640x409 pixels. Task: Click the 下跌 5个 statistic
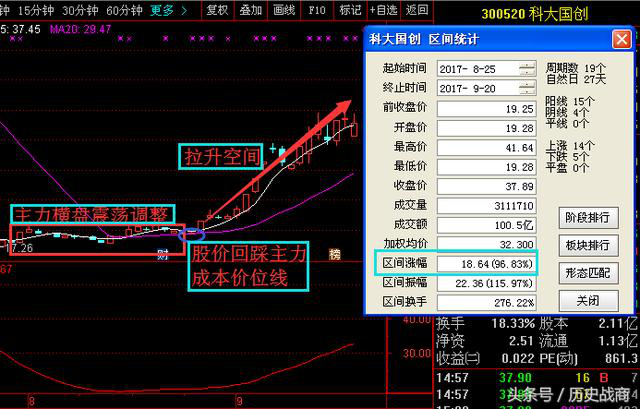[567, 157]
